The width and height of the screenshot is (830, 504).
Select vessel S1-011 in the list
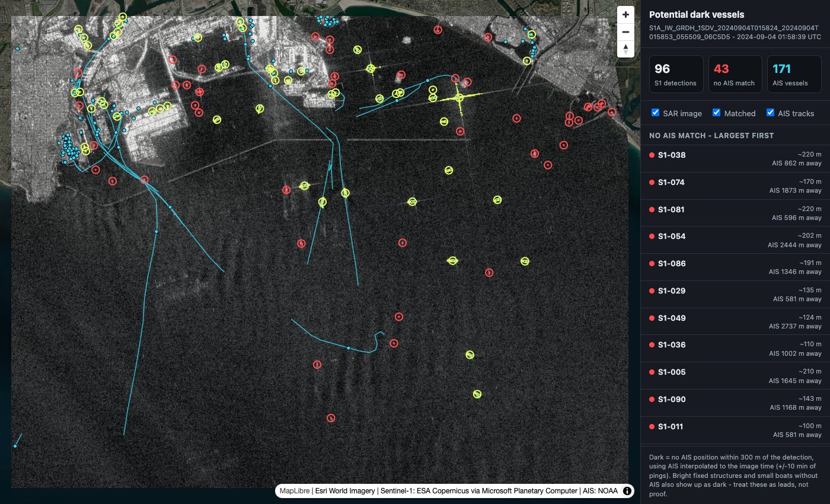(735, 430)
